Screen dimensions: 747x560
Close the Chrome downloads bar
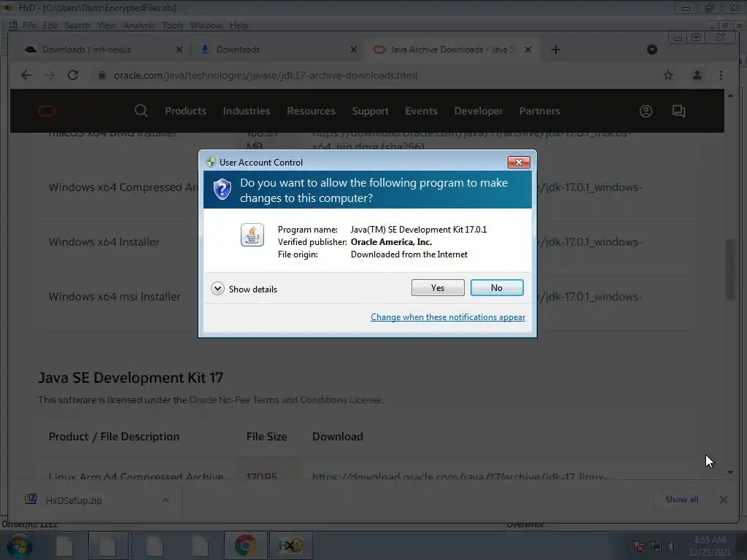723,499
